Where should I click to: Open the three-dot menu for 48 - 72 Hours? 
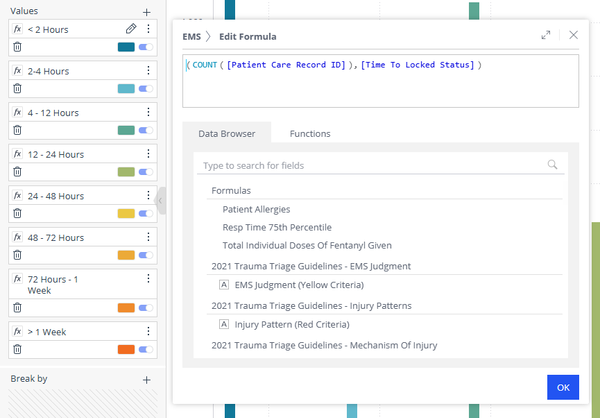pos(148,238)
